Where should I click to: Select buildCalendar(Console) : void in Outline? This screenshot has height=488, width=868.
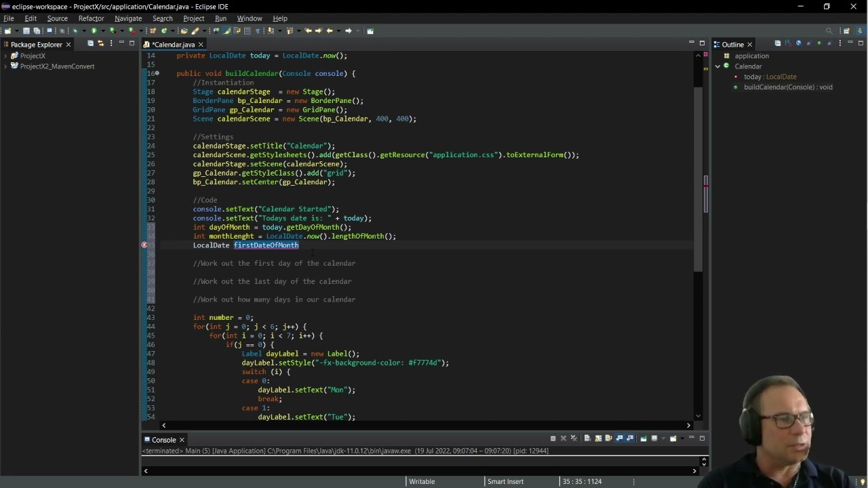coord(788,87)
